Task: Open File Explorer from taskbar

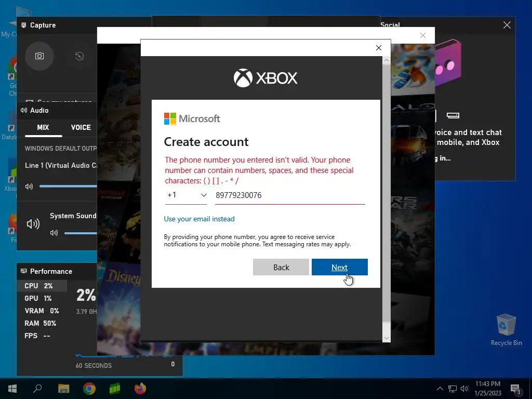Action: tap(63, 389)
